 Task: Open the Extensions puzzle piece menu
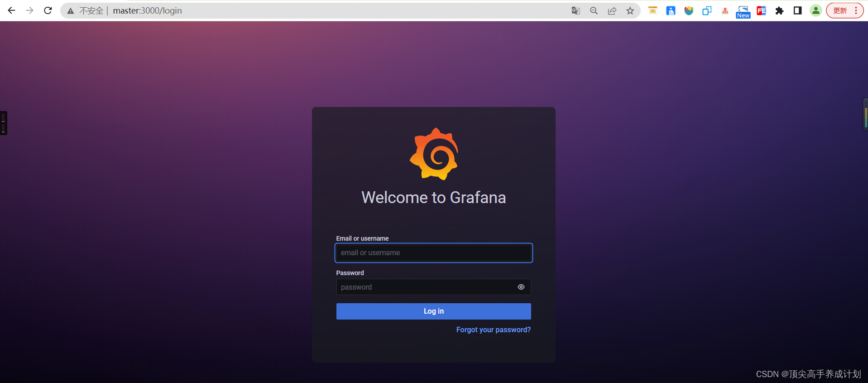[779, 11]
